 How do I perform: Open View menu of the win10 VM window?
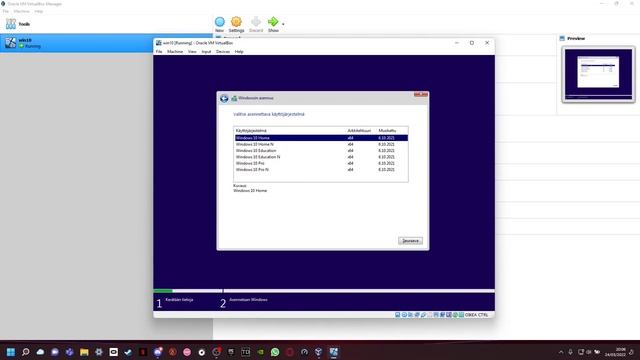pyautogui.click(x=192, y=52)
